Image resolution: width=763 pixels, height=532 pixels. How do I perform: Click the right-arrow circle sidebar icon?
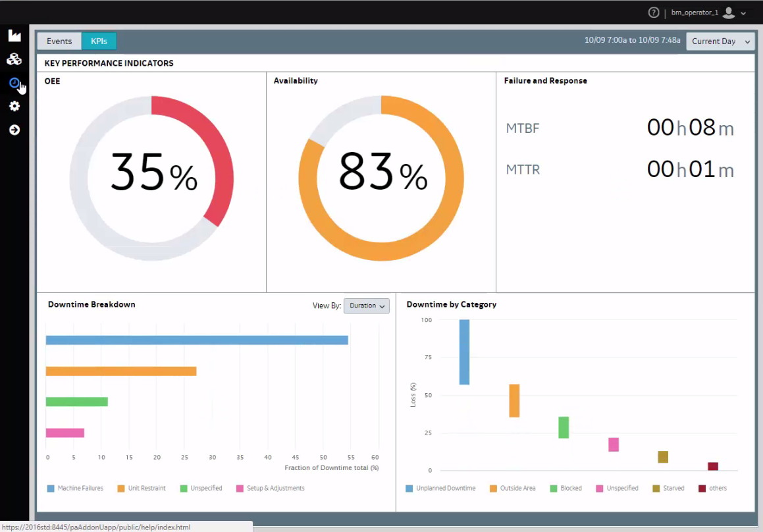pyautogui.click(x=14, y=130)
